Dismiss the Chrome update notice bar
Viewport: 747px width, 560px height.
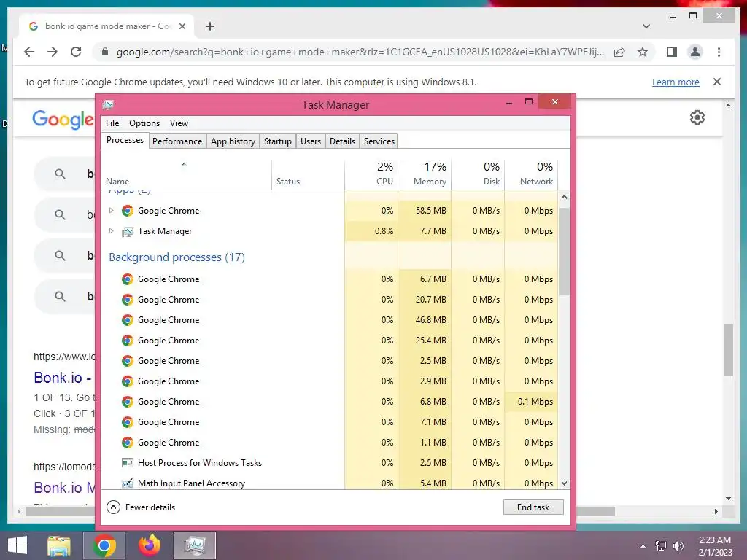[x=717, y=82]
